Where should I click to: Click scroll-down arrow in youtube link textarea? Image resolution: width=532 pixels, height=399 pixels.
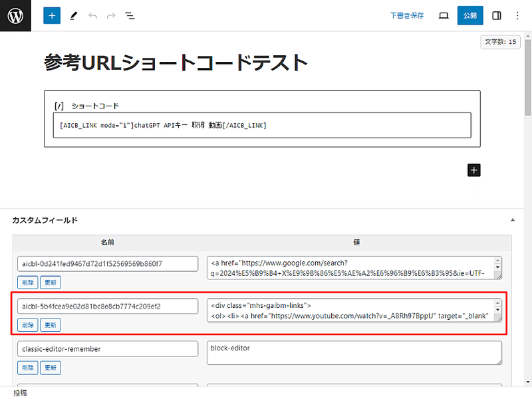coord(497,309)
